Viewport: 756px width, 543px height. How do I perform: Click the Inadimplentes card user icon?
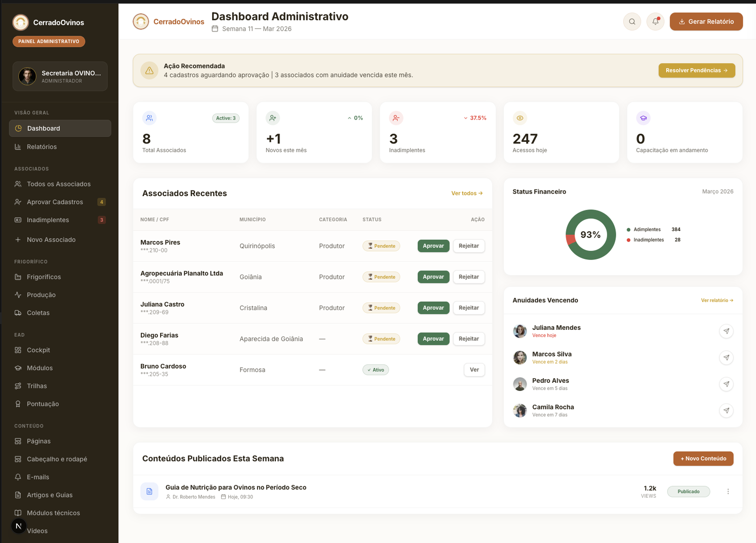396,118
